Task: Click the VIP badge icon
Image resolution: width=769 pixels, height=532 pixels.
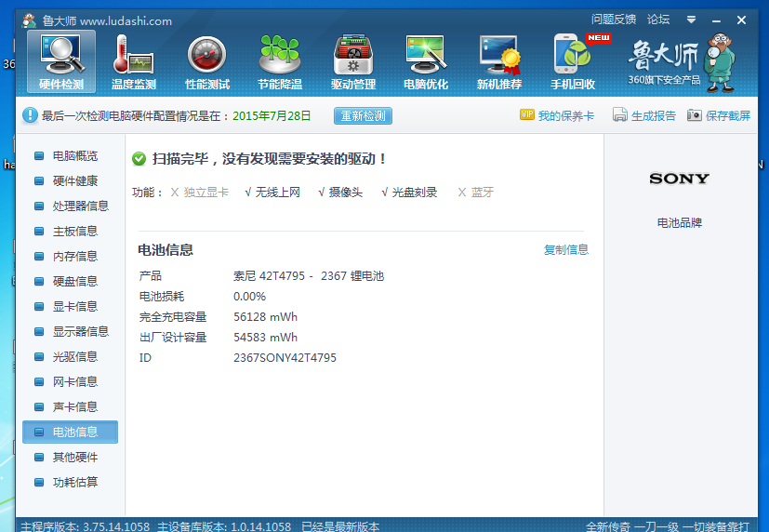Action: coord(526,114)
